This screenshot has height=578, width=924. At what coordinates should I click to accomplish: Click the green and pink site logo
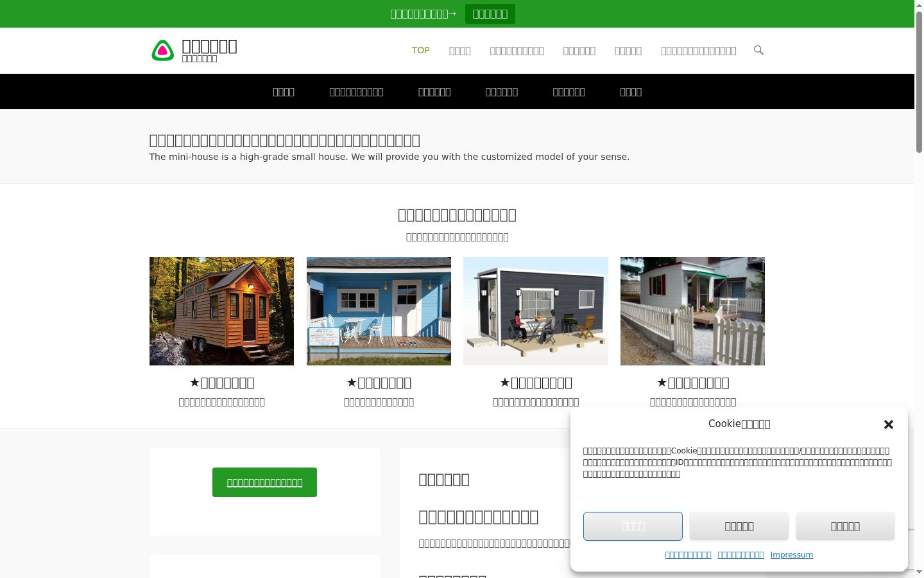click(x=162, y=50)
